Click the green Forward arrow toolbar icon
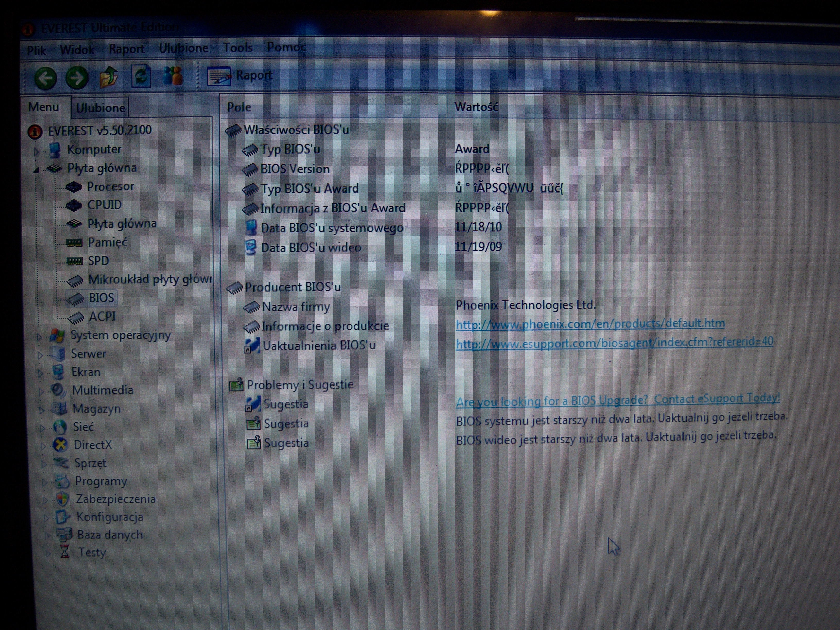Viewport: 840px width, 630px height. tap(77, 78)
